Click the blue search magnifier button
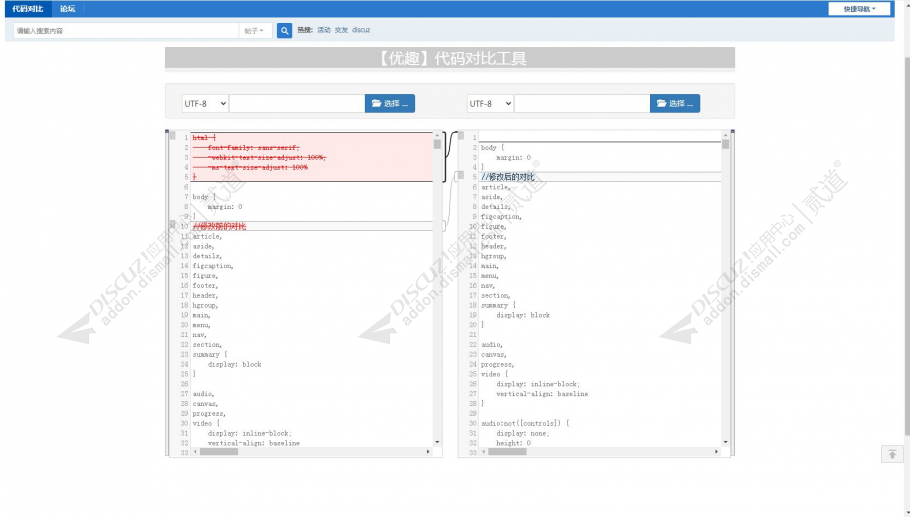The width and height of the screenshot is (910, 517). [284, 31]
